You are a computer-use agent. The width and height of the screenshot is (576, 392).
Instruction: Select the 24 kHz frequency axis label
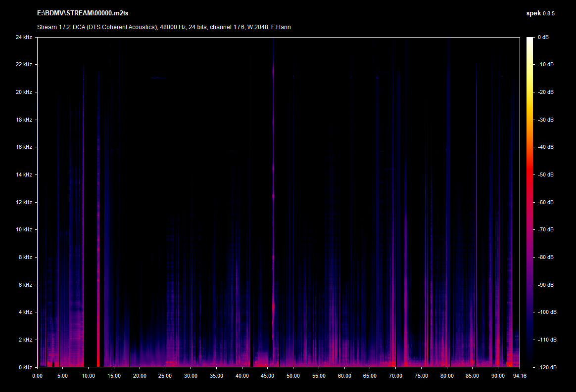pos(23,37)
